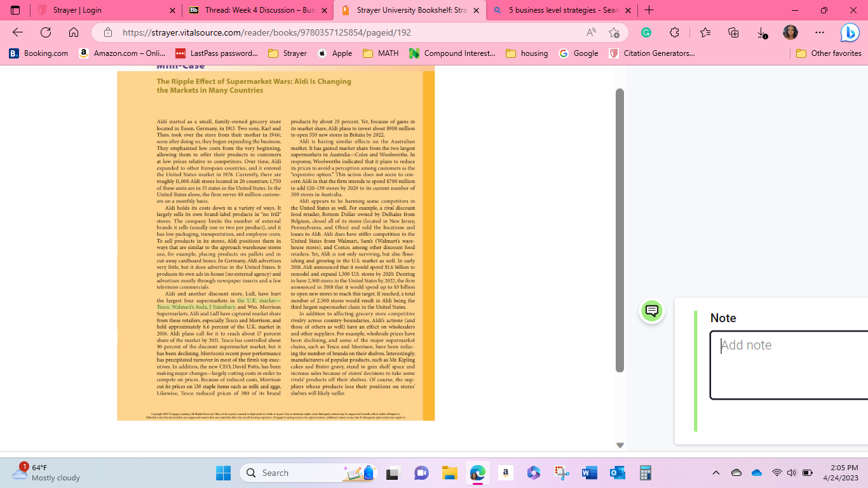Click the green note comment icon
868x488 pixels.
[651, 311]
